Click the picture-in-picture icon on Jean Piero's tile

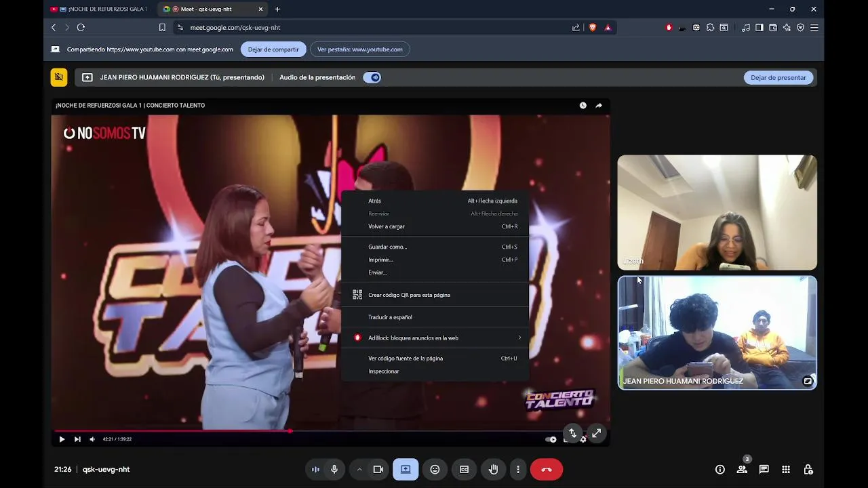pyautogui.click(x=808, y=381)
